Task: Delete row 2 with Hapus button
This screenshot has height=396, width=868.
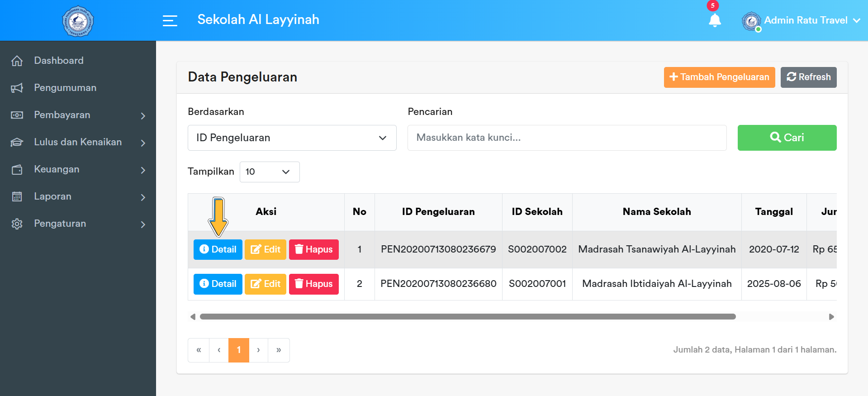Action: (x=313, y=284)
